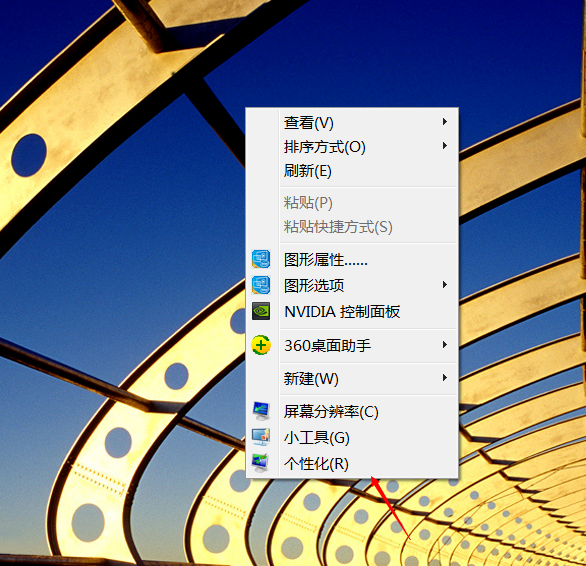The width and height of the screenshot is (586, 566).
Task: Expand the 查看(V) submenu arrow
Action: point(445,121)
